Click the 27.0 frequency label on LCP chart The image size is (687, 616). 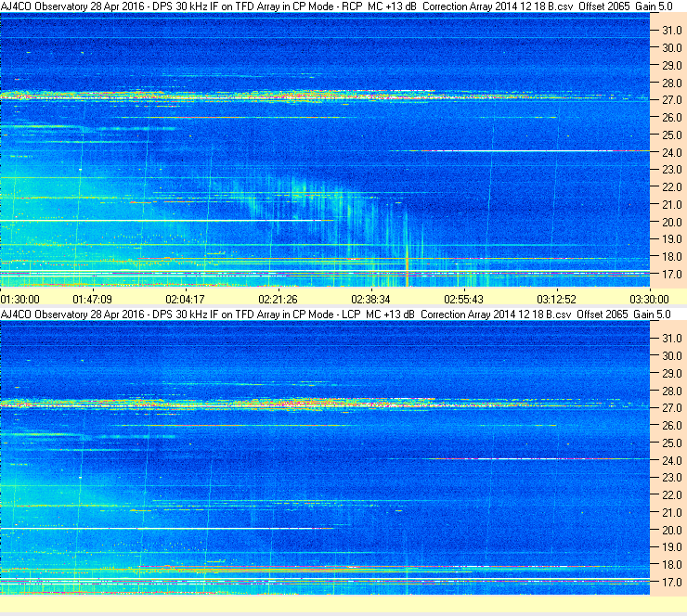pos(671,407)
